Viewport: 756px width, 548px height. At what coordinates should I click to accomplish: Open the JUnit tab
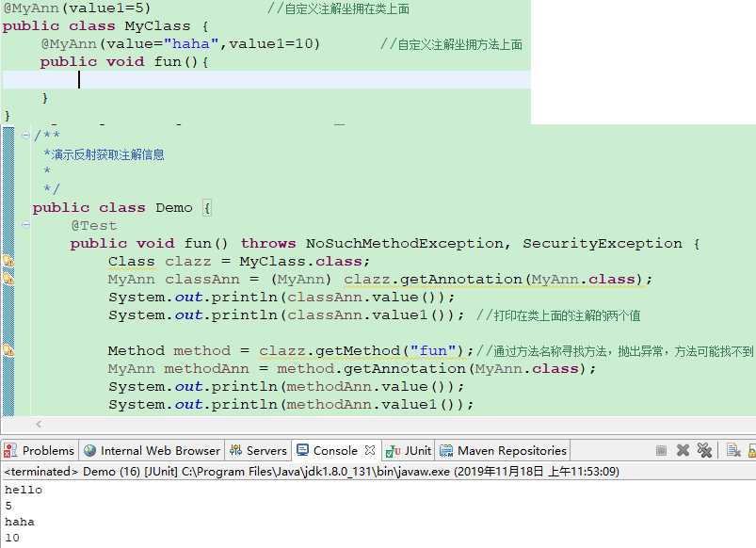point(409,451)
